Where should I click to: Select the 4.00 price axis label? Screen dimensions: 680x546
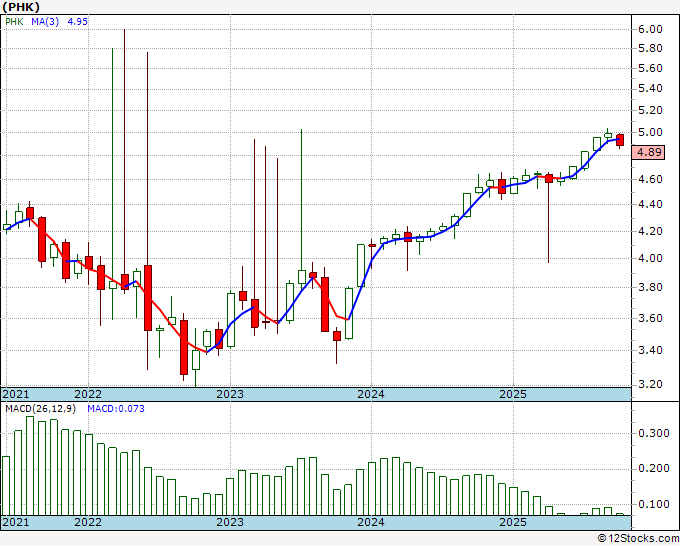650,258
